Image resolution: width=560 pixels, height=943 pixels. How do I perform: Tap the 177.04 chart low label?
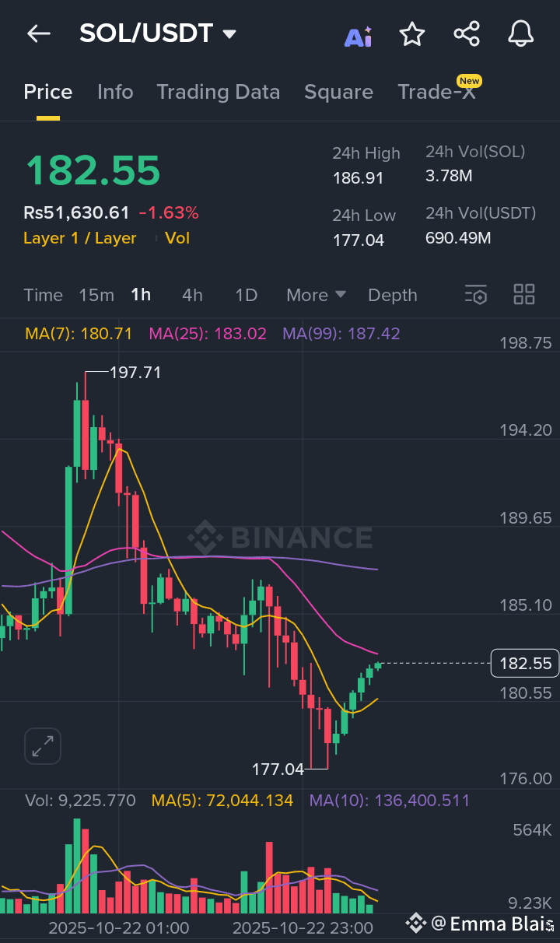click(x=278, y=769)
